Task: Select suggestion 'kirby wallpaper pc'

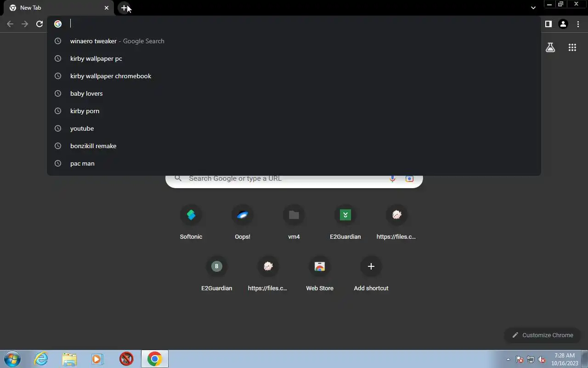Action: tap(294, 58)
